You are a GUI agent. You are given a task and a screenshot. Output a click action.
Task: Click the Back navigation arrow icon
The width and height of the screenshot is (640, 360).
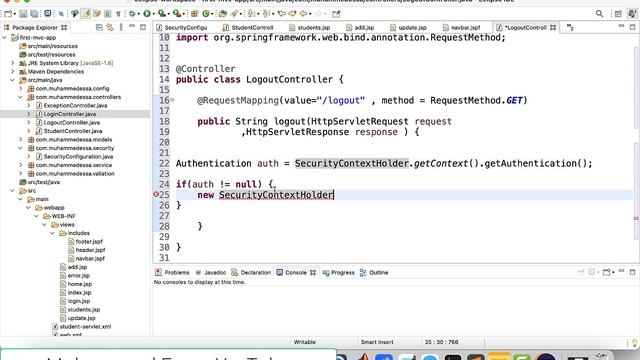coord(303,14)
